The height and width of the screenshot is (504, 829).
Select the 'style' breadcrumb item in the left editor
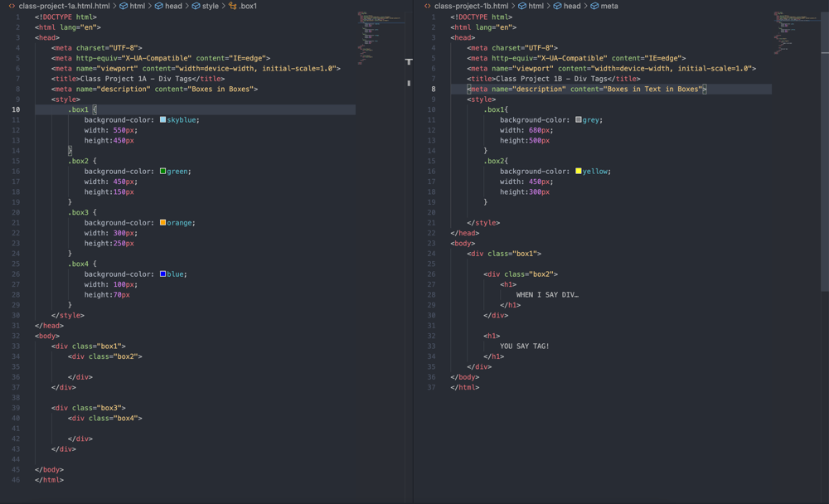coord(211,6)
